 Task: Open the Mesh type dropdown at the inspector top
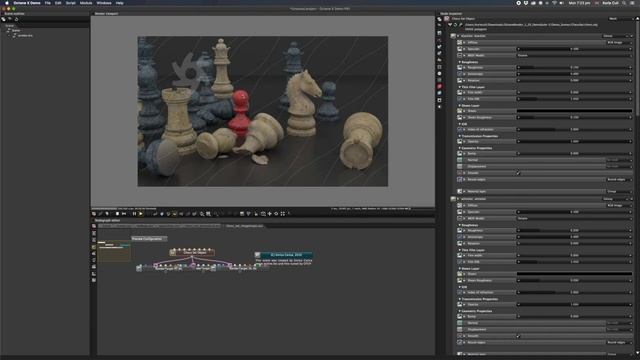click(x=620, y=19)
